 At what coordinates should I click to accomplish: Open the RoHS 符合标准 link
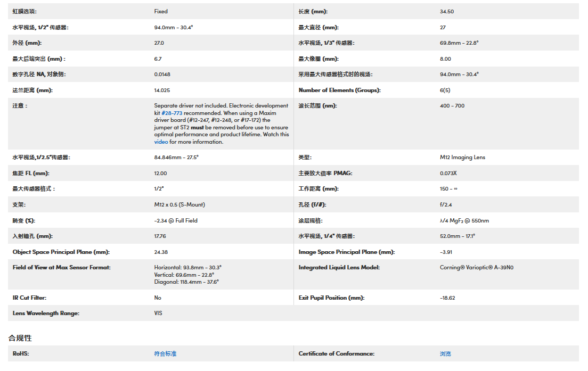click(x=165, y=353)
